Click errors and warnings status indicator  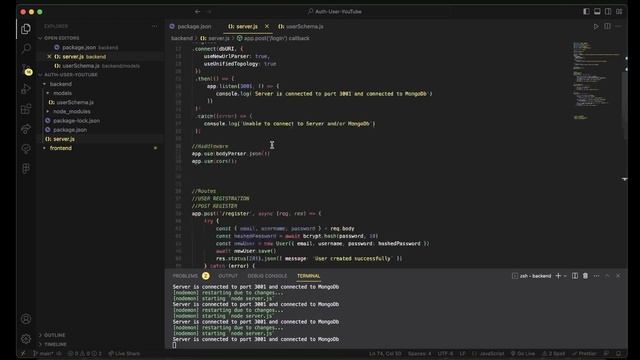coord(84,353)
